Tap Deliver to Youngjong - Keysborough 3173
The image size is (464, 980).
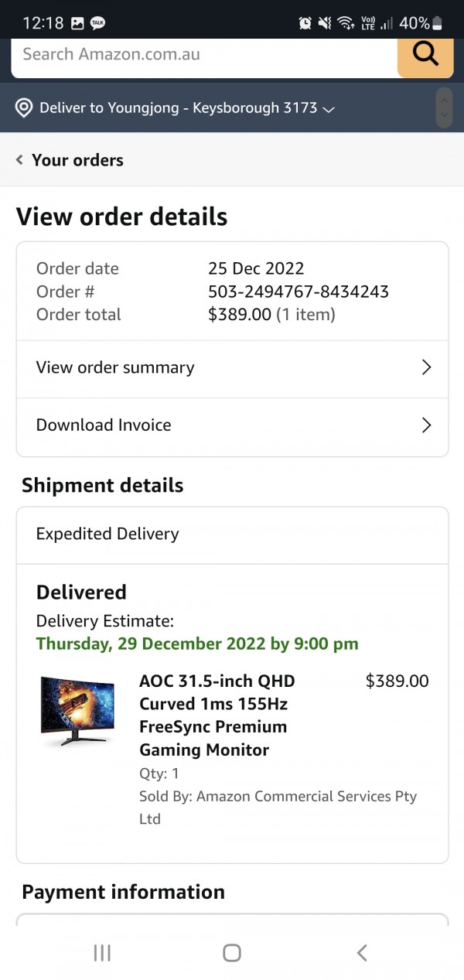click(178, 108)
